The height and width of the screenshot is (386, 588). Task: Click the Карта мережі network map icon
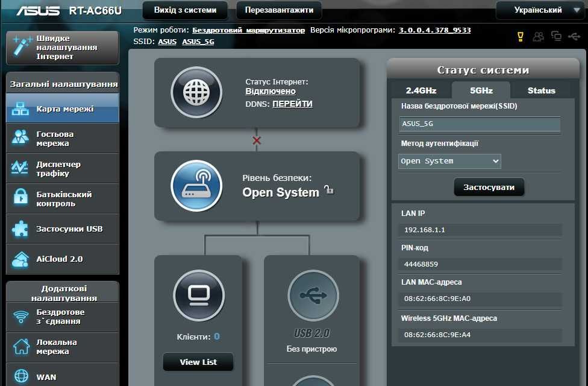[x=20, y=109]
